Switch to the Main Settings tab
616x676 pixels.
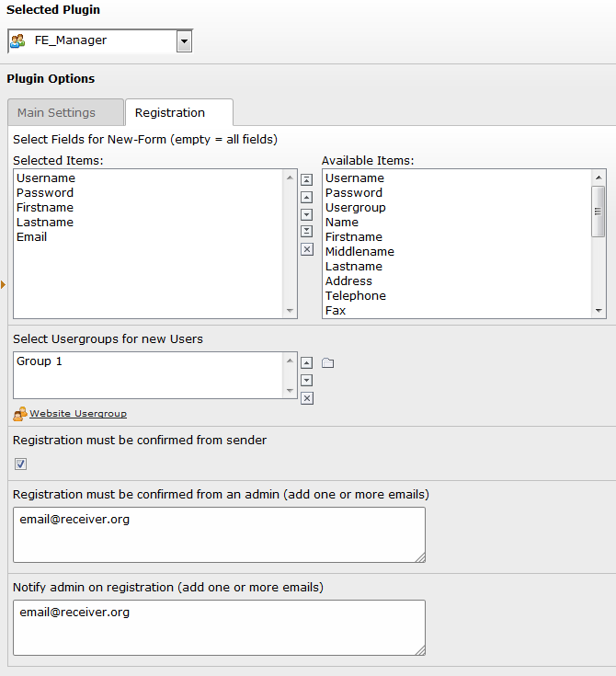point(56,112)
